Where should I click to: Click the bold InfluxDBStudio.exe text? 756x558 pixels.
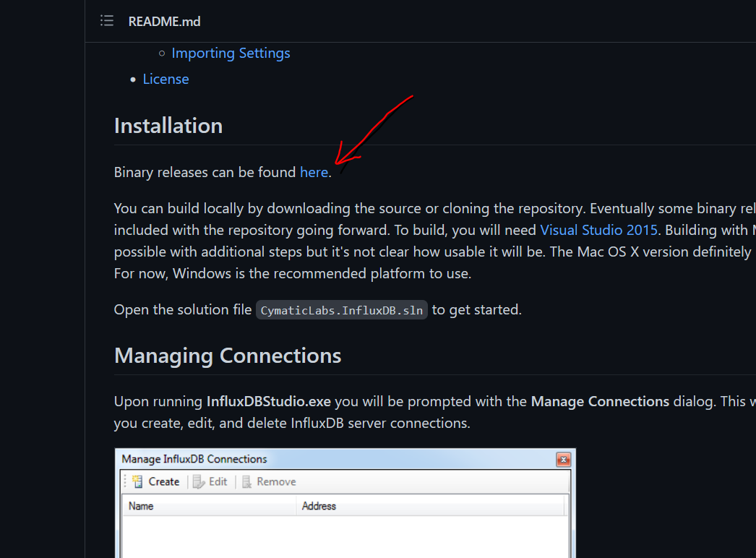click(x=269, y=401)
